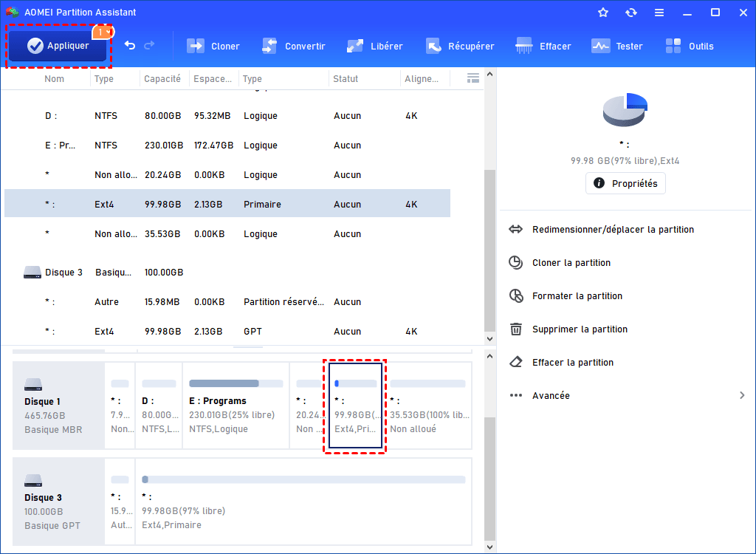The height and width of the screenshot is (554, 756).
Task: Choose Supprimer la partition
Action: pos(580,329)
